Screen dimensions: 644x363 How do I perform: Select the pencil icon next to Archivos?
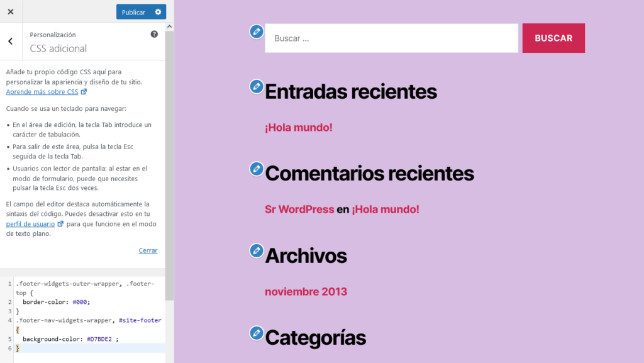coord(256,250)
